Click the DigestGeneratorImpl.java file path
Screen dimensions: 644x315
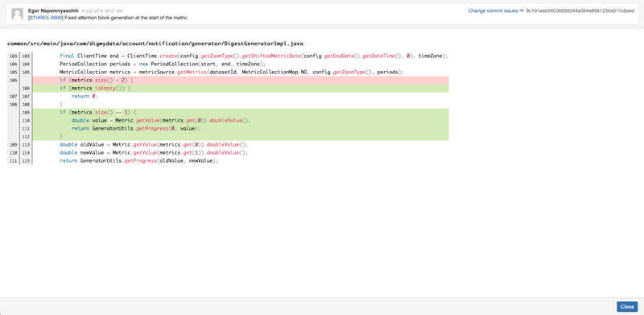pyautogui.click(x=155, y=44)
